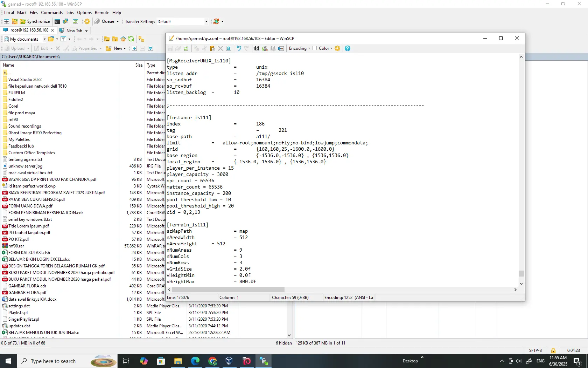Click the Paste icon in the editor toolbar

click(212, 48)
